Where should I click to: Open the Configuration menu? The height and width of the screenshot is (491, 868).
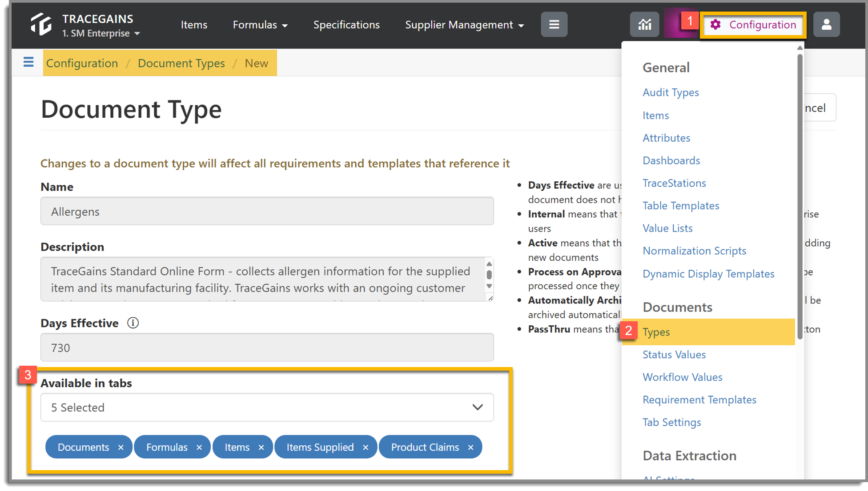pos(753,25)
